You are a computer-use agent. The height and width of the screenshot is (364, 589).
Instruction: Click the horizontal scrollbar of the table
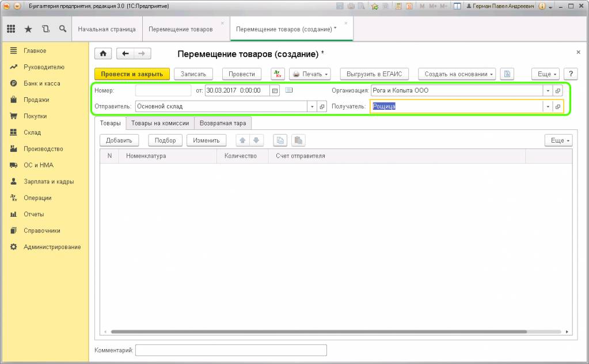pos(319,332)
